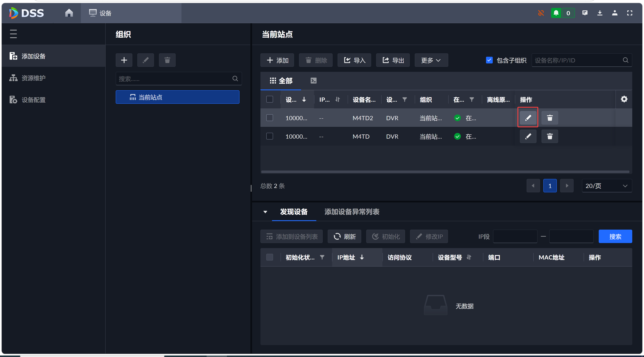644x357 pixels.
Task: Filter by device type column funnel
Action: point(405,99)
